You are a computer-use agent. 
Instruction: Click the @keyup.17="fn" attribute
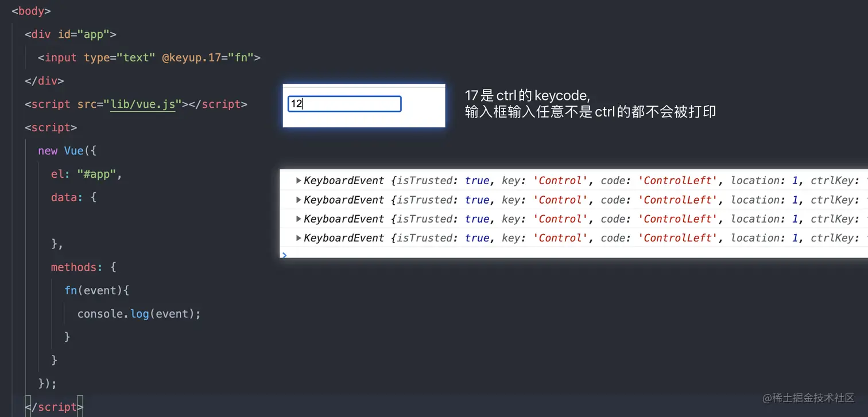[207, 57]
